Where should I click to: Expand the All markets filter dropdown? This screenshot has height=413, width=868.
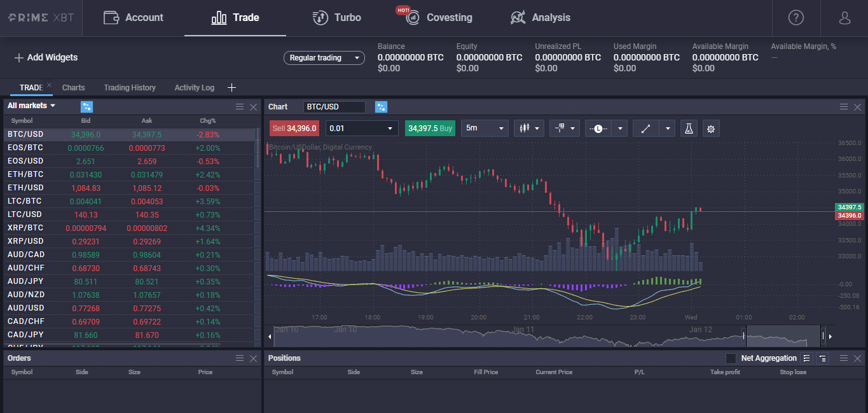(x=32, y=106)
